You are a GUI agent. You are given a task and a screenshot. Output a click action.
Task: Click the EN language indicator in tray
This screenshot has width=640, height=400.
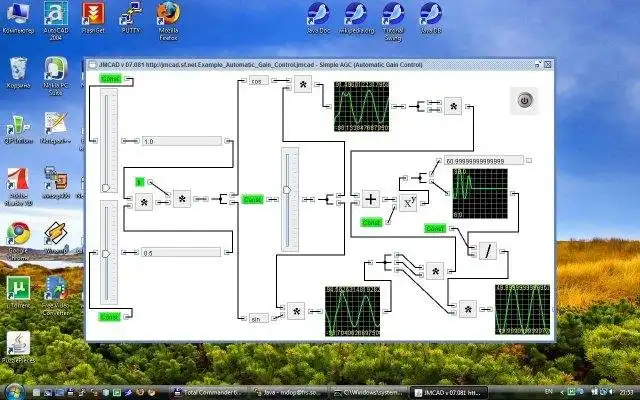click(x=549, y=392)
